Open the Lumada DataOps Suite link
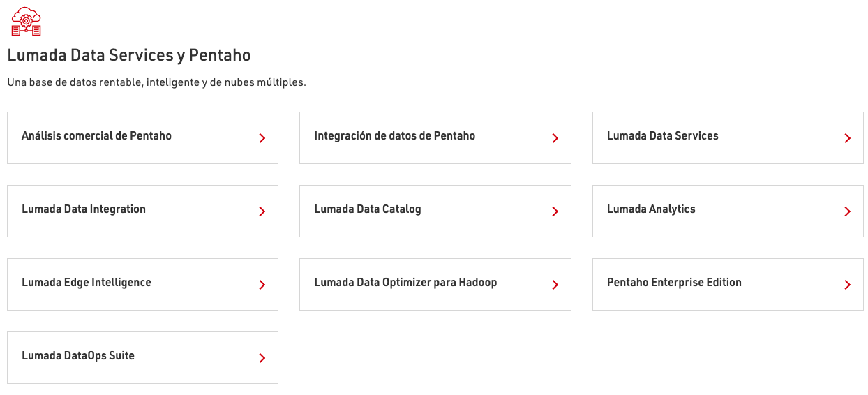The width and height of the screenshot is (868, 395). tap(78, 356)
